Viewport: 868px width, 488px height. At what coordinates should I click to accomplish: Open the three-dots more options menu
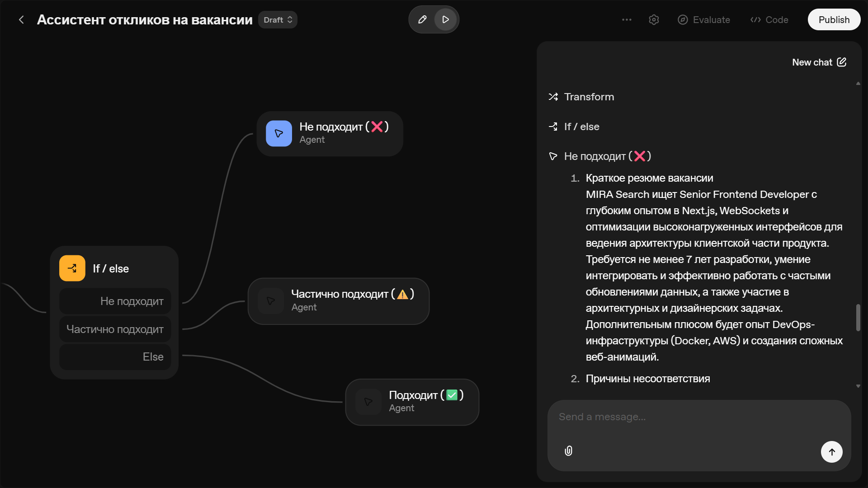(627, 20)
